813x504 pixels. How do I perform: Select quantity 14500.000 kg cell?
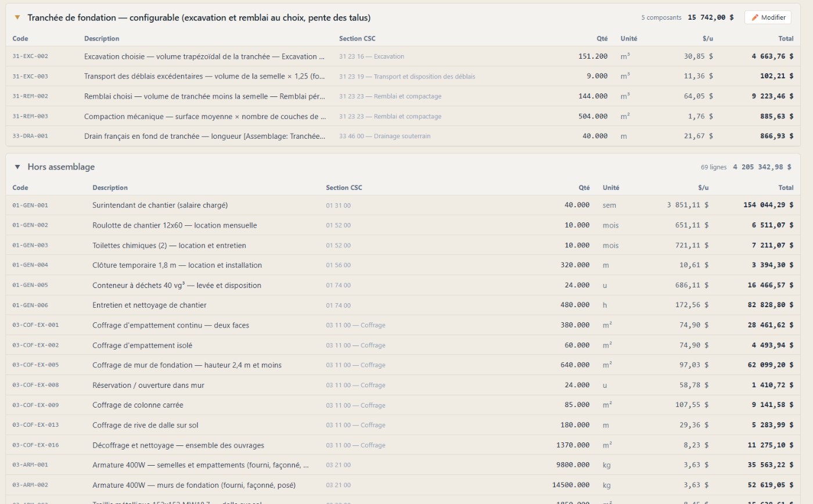point(571,485)
